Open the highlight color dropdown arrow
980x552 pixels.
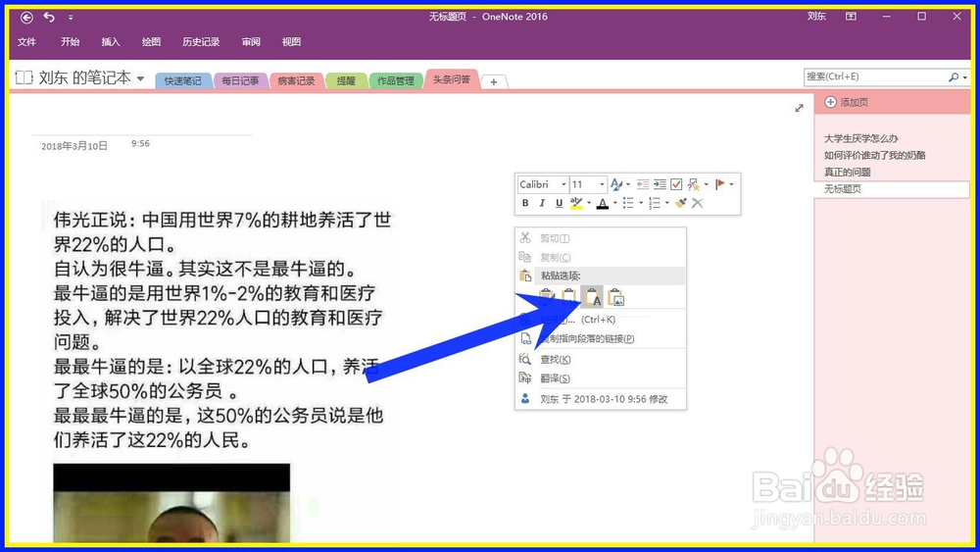tap(589, 203)
